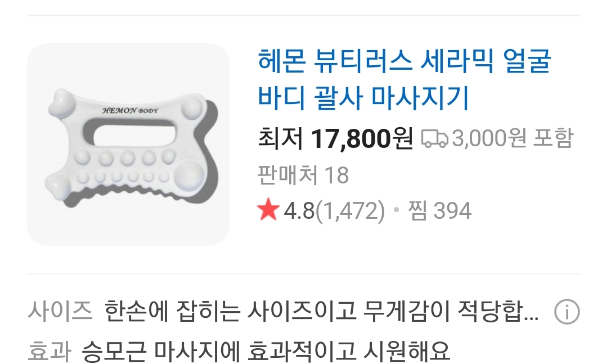
Task: Select the 사이즈 review category label
Action: [x=60, y=311]
